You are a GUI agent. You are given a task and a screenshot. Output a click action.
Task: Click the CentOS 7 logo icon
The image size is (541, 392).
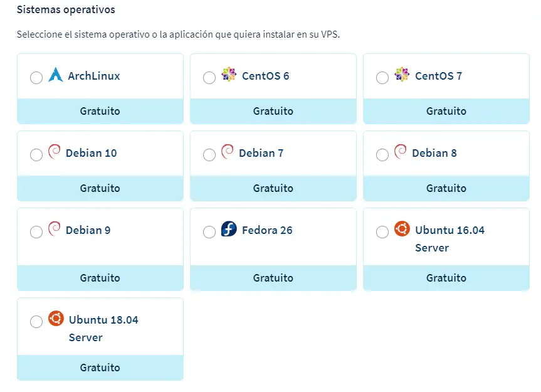pos(402,75)
